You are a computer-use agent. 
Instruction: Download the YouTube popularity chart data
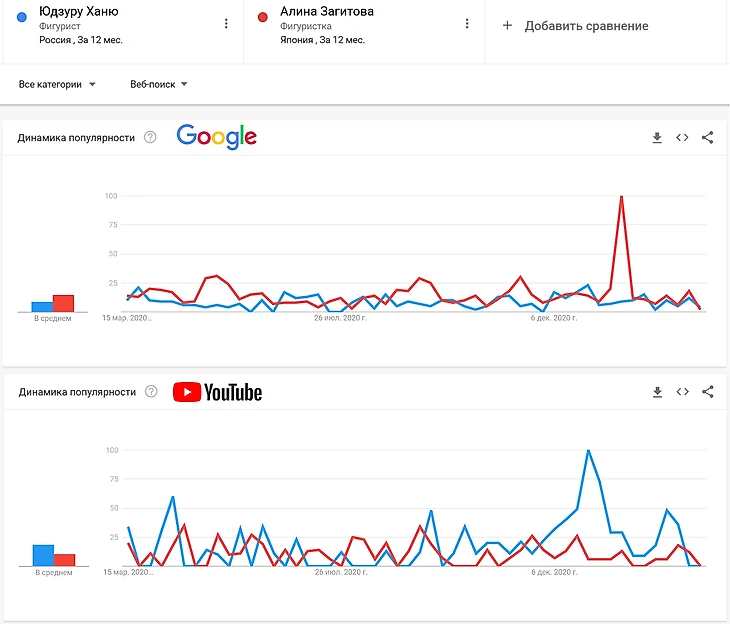click(657, 392)
